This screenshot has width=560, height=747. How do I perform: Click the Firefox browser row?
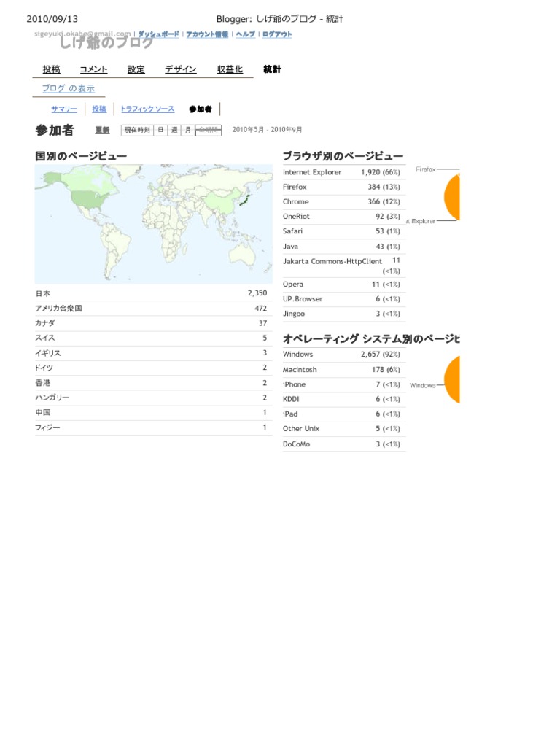344,187
